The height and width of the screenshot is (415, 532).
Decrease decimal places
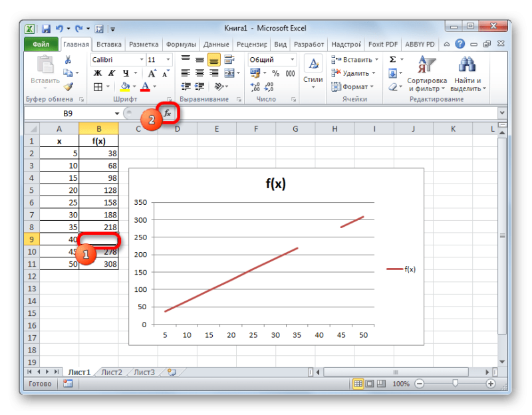(x=269, y=87)
